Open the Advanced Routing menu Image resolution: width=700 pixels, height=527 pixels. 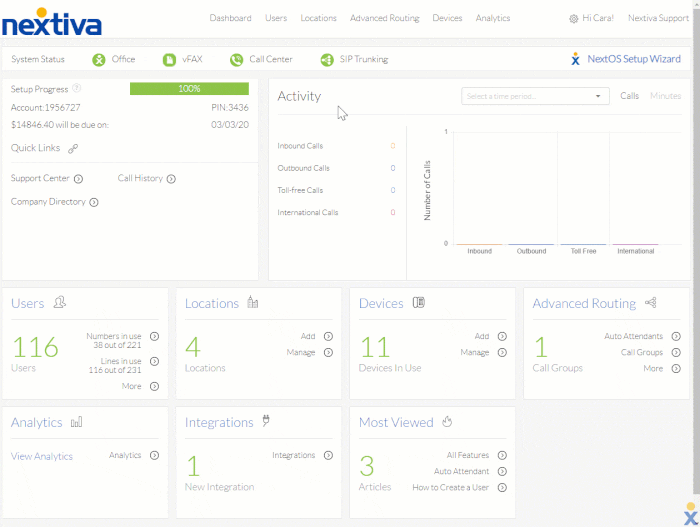385,18
